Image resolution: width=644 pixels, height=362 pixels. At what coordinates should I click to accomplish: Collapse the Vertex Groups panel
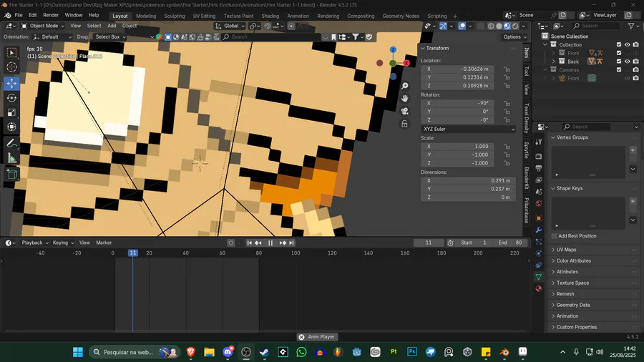pyautogui.click(x=572, y=137)
